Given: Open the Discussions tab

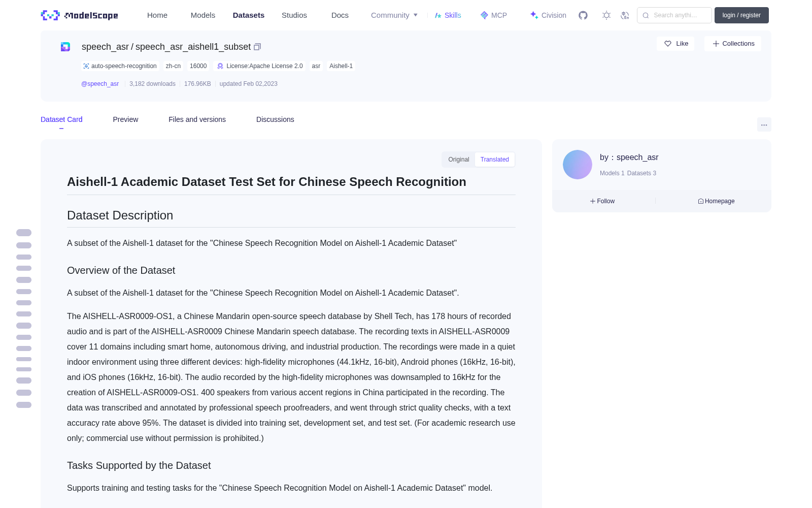Looking at the screenshot, I should click(275, 119).
